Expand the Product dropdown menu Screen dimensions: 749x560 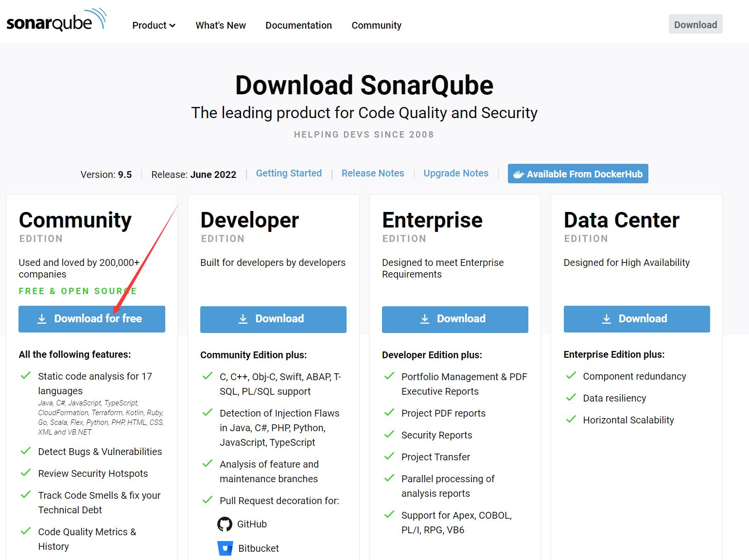click(154, 25)
